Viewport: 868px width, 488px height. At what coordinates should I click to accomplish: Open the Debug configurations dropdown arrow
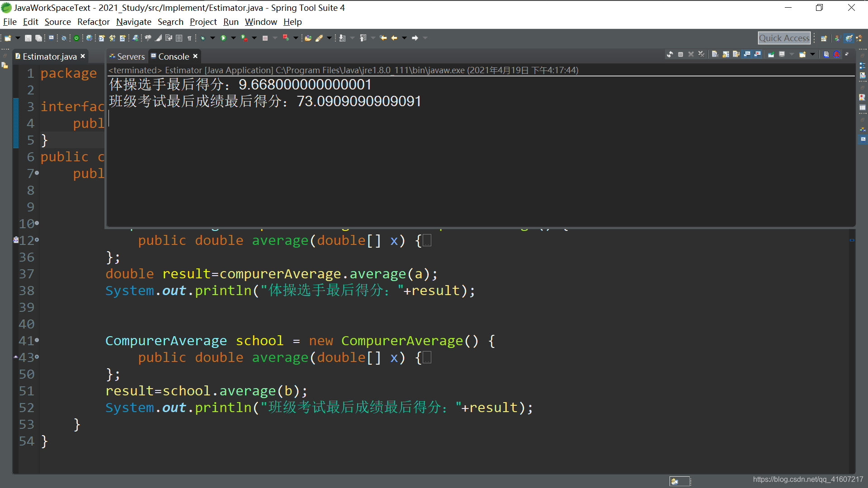coord(212,38)
